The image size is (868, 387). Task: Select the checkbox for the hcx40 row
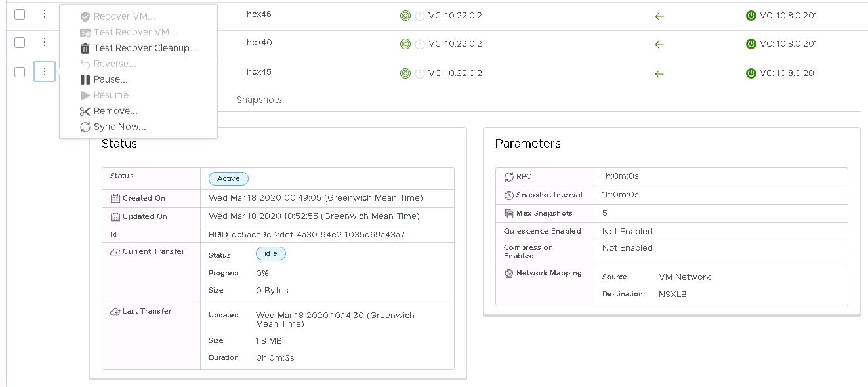[x=20, y=43]
